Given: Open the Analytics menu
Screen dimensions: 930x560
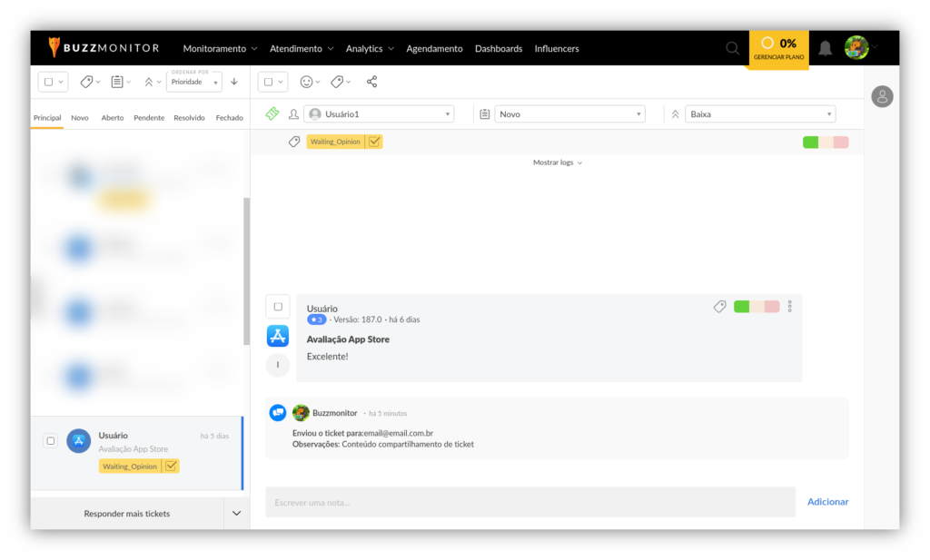Looking at the screenshot, I should tap(369, 48).
